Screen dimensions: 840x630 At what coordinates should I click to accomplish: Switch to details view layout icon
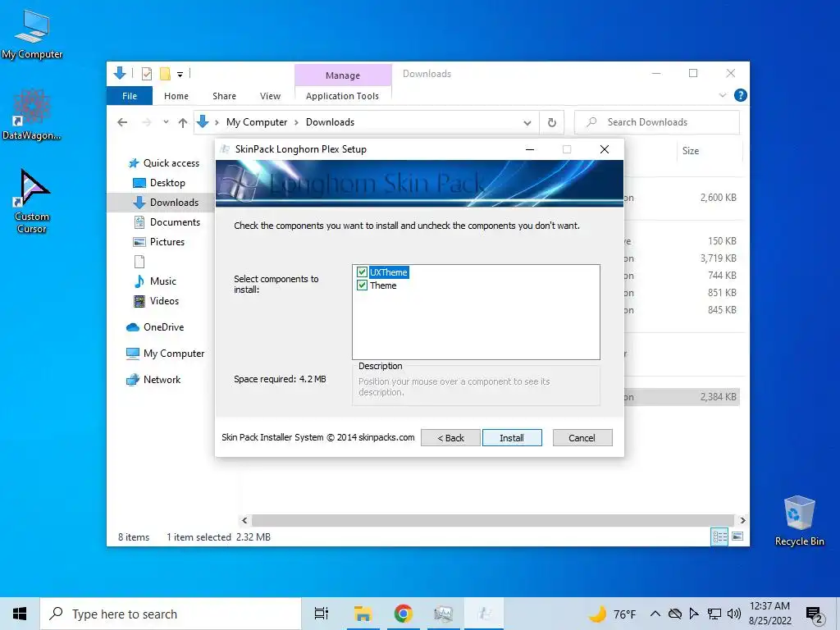pyautogui.click(x=719, y=536)
